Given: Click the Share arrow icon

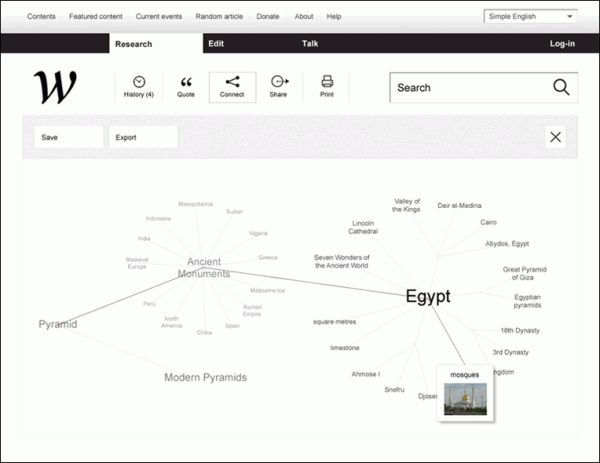Looking at the screenshot, I should [279, 82].
